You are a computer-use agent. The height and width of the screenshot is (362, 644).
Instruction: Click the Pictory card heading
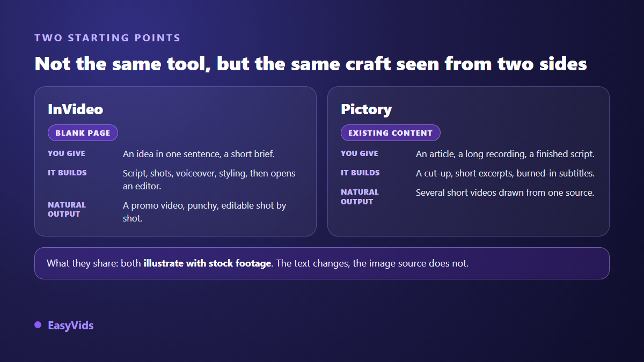[x=366, y=109]
